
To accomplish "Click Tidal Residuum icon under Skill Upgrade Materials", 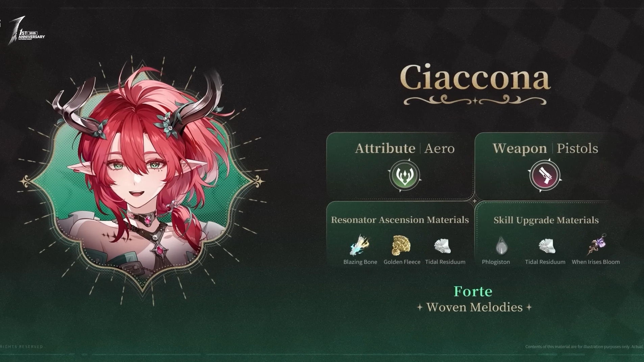I will [x=547, y=246].
